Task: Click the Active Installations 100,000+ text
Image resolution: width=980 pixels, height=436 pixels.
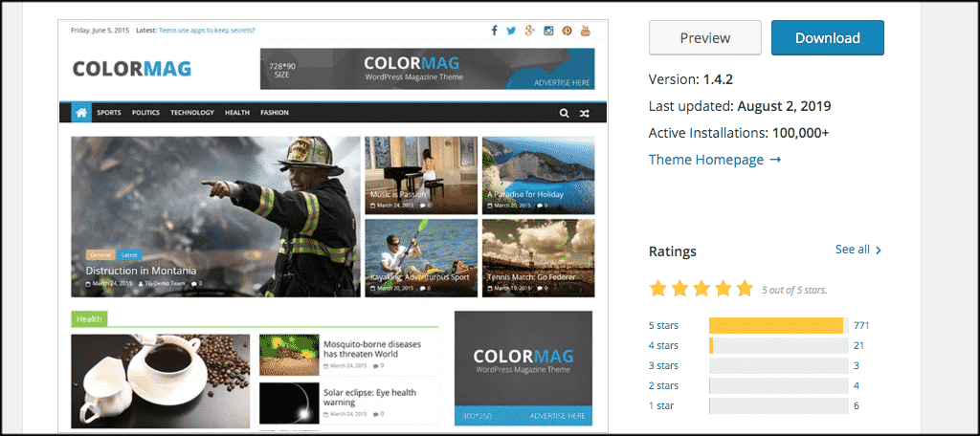Action: pos(739,133)
